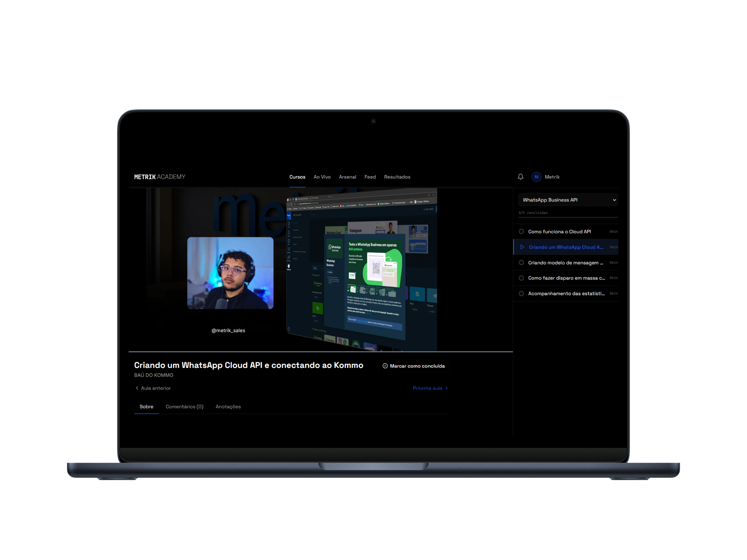Click the METRIK ACADEMY logo

click(160, 177)
